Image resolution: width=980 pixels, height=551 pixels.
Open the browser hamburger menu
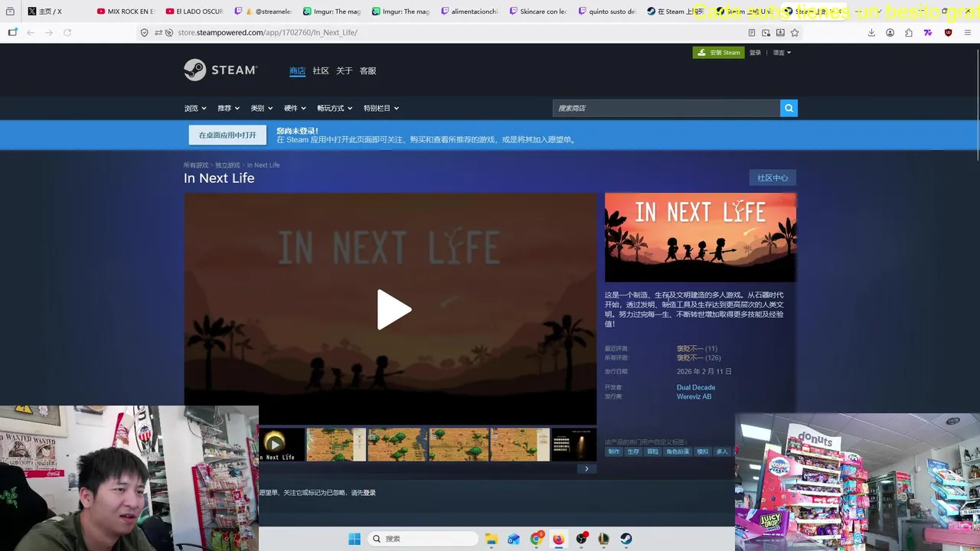click(968, 32)
